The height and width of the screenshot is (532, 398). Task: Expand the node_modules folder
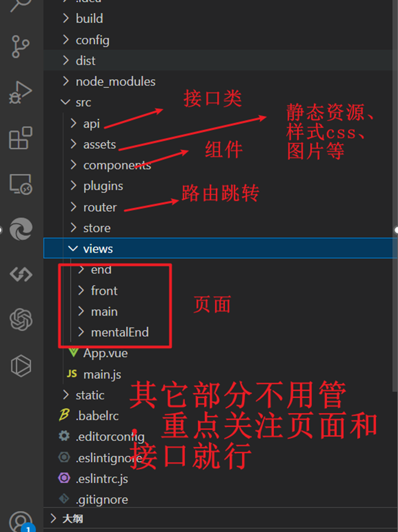[220, 81]
